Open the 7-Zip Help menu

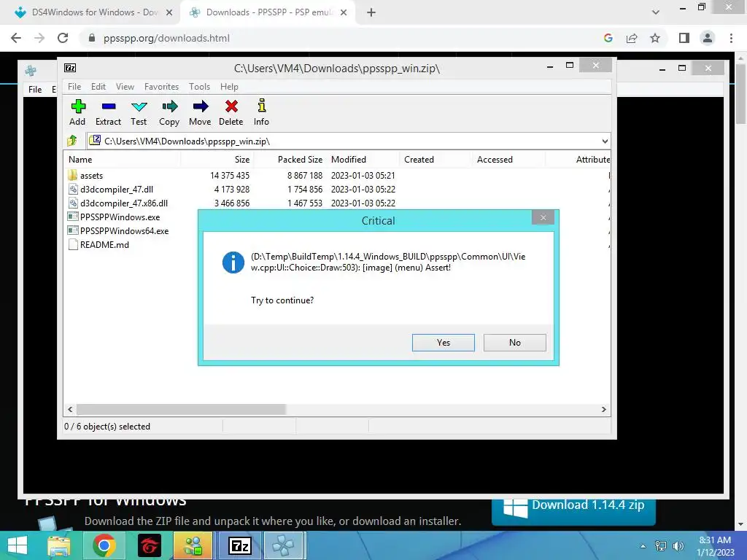(x=229, y=87)
